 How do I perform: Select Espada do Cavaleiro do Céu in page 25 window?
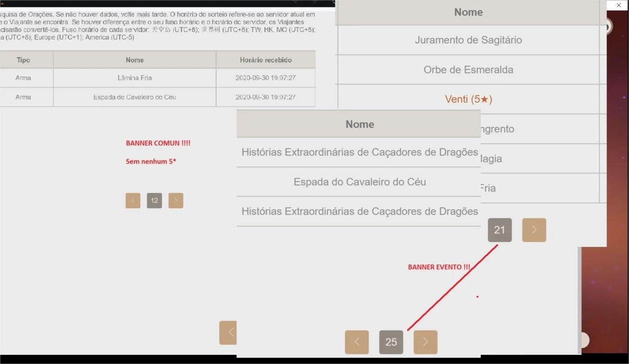coord(359,182)
